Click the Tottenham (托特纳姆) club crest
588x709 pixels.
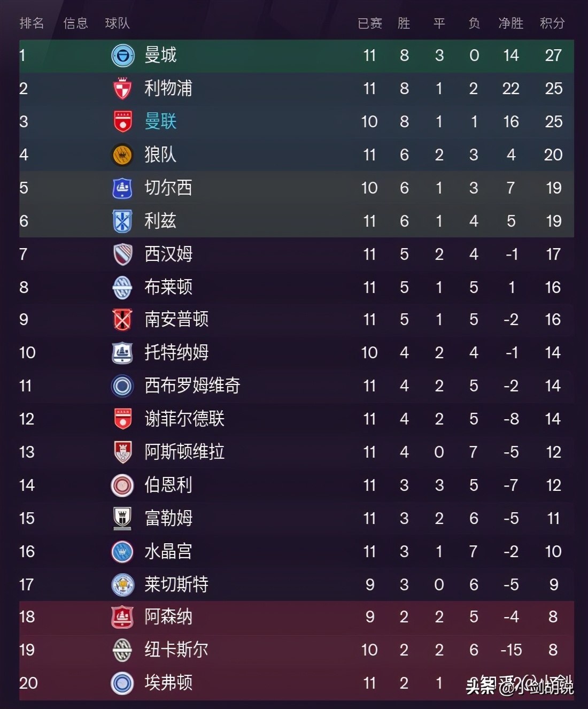(122, 353)
